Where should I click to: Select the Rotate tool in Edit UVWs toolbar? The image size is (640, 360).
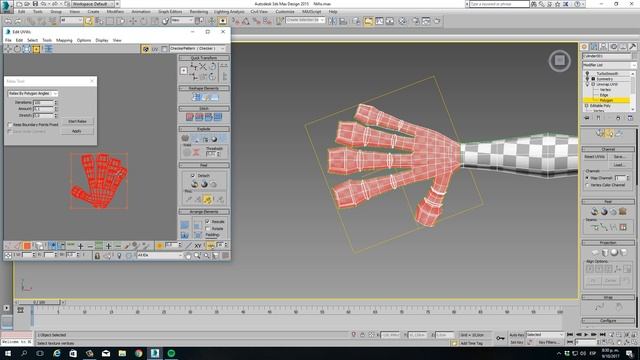pos(17,49)
